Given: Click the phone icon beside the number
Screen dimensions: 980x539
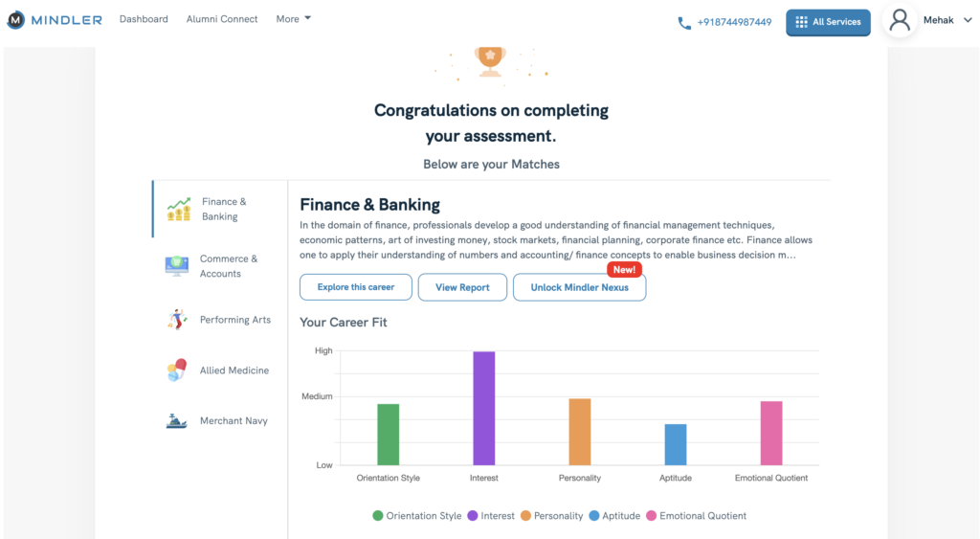Looking at the screenshot, I should [684, 23].
